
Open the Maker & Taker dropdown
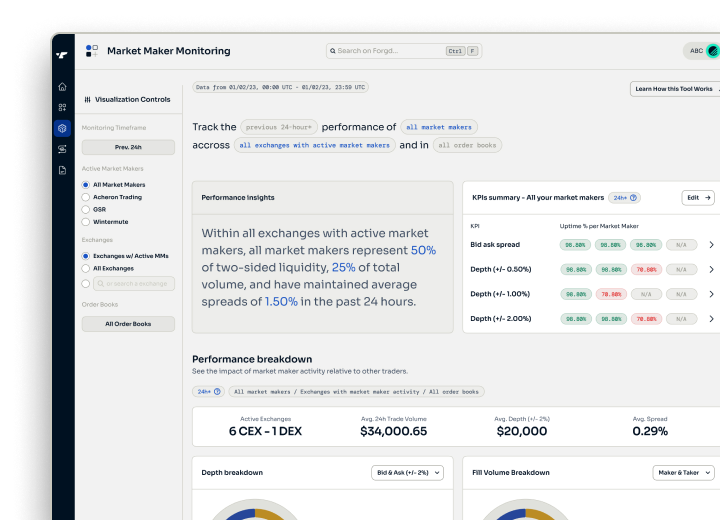682,472
